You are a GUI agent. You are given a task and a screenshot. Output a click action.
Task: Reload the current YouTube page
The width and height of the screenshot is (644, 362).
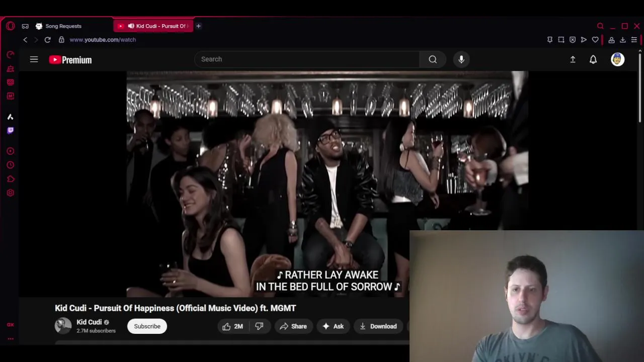pyautogui.click(x=47, y=40)
